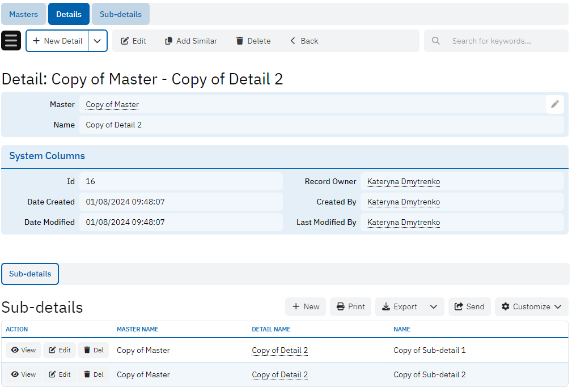
Task: Open the Customize dropdown
Action: [x=531, y=306]
